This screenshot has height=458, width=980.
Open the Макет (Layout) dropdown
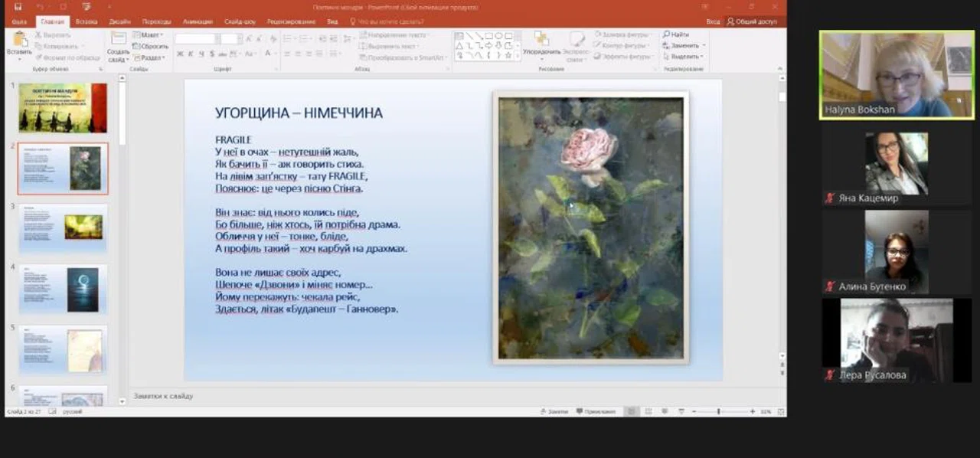[x=148, y=35]
